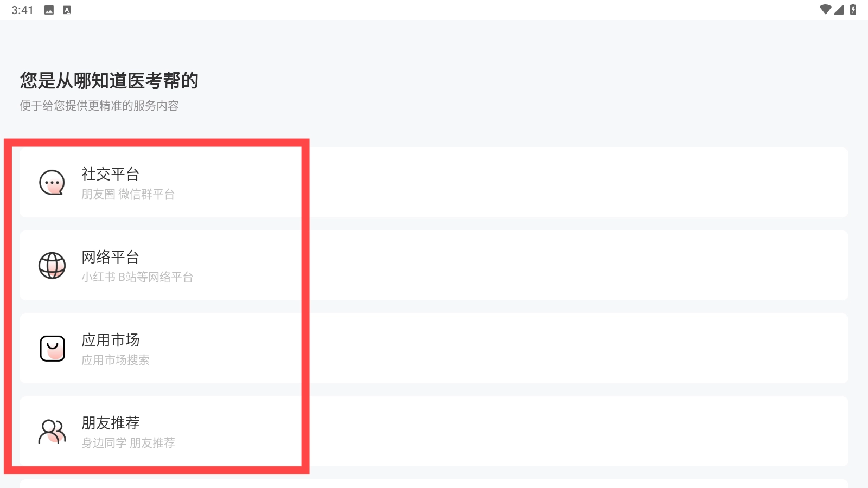Viewport: 868px width, 488px height.
Task: Click the cellular signal icon in status bar
Action: (839, 10)
